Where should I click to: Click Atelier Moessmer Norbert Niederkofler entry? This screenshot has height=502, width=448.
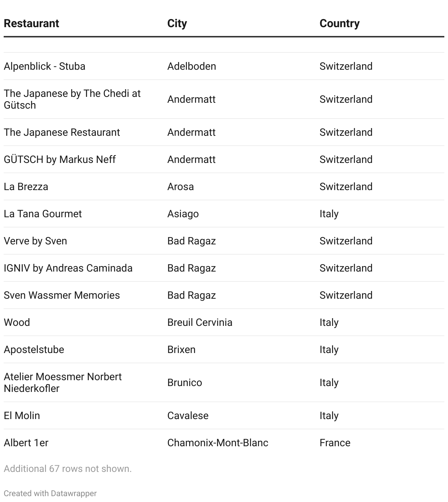point(62,382)
